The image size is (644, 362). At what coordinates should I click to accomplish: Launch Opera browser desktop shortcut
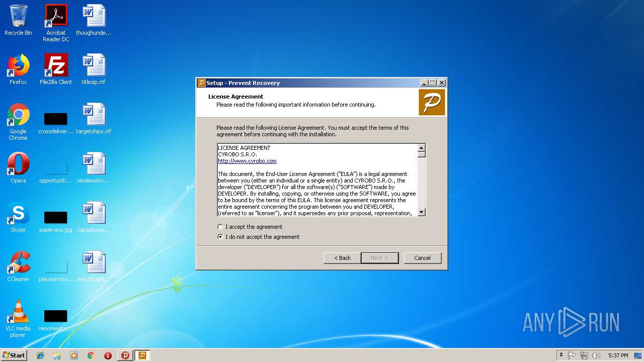tap(18, 168)
